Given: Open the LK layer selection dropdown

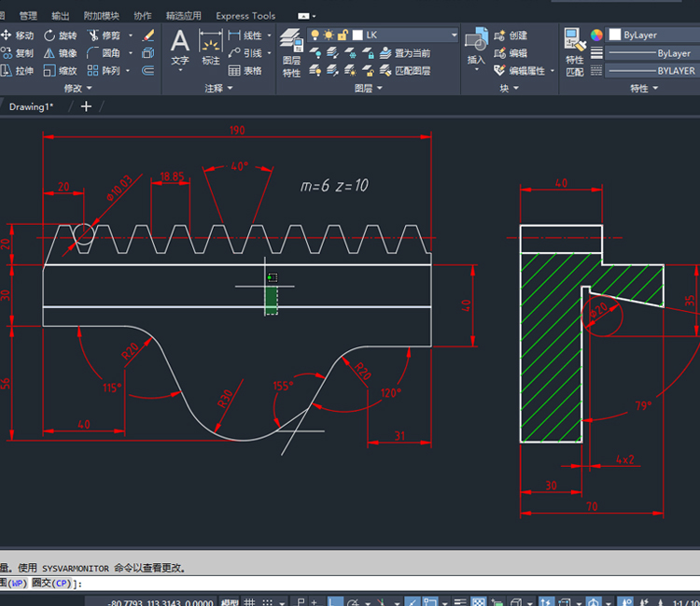Looking at the screenshot, I should (x=454, y=35).
